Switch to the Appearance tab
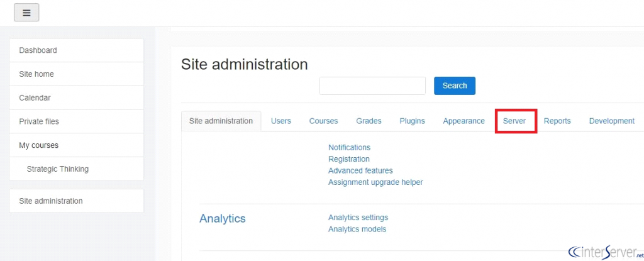 pyautogui.click(x=464, y=121)
